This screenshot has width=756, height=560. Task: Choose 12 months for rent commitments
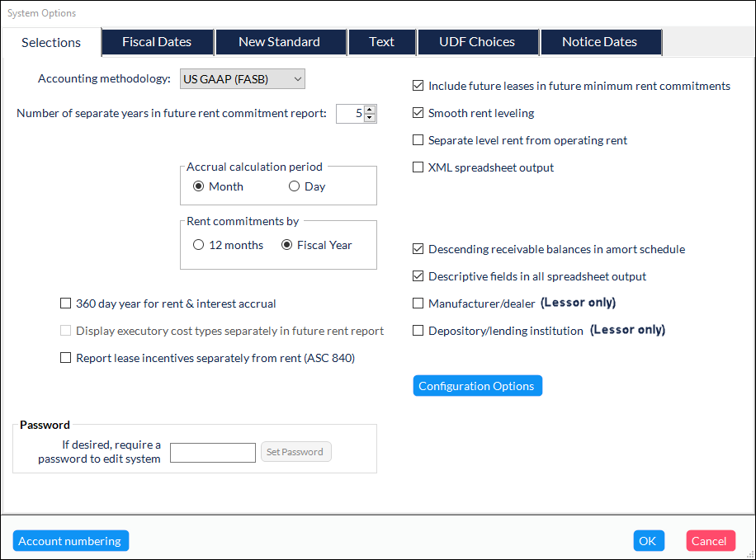point(199,245)
